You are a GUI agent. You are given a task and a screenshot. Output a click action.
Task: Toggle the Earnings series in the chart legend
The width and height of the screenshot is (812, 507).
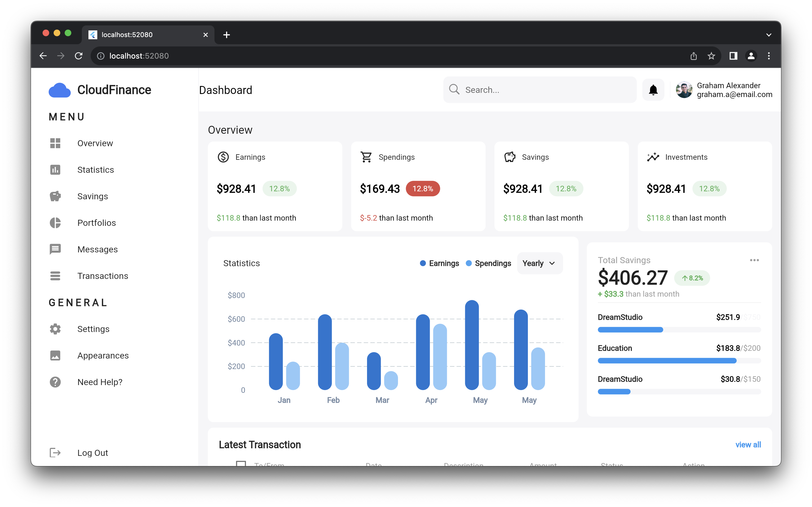click(439, 263)
